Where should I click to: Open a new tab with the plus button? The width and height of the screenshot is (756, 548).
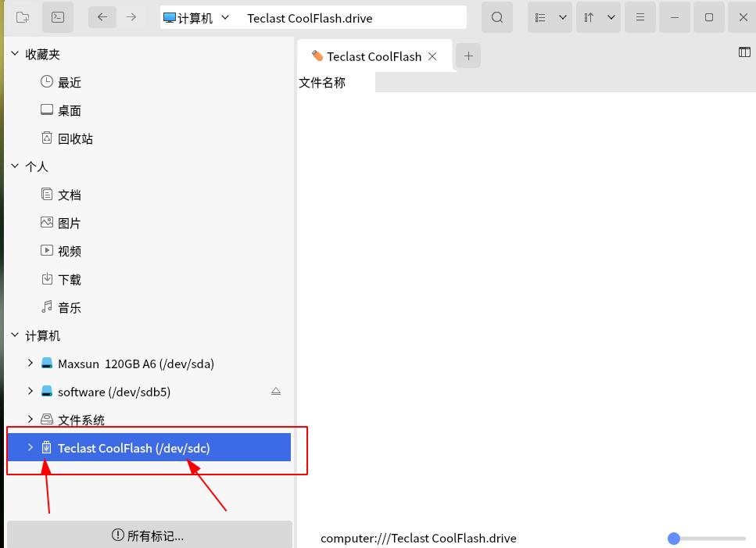click(x=468, y=56)
